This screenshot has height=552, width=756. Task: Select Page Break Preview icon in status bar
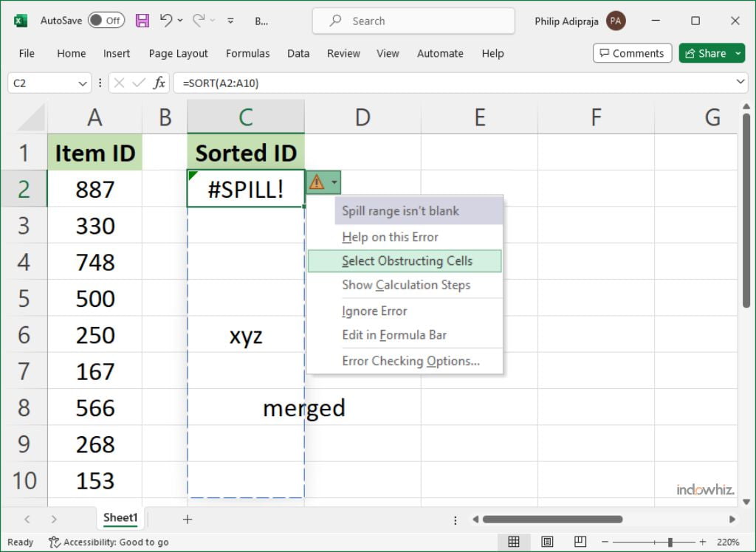(x=580, y=542)
